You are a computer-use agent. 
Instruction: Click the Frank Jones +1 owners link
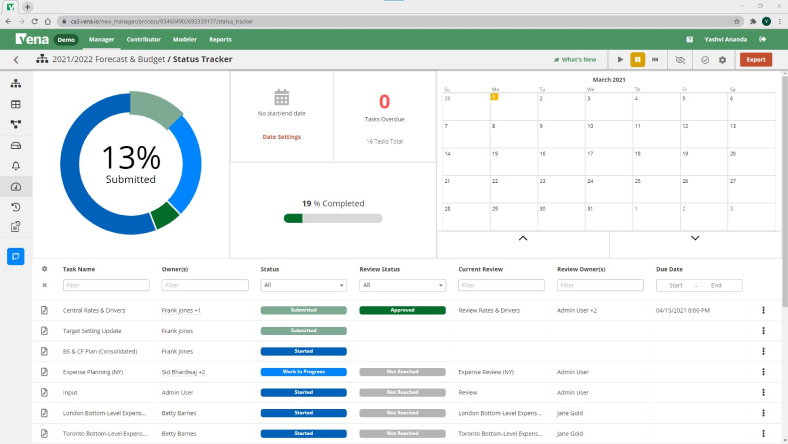tap(181, 310)
